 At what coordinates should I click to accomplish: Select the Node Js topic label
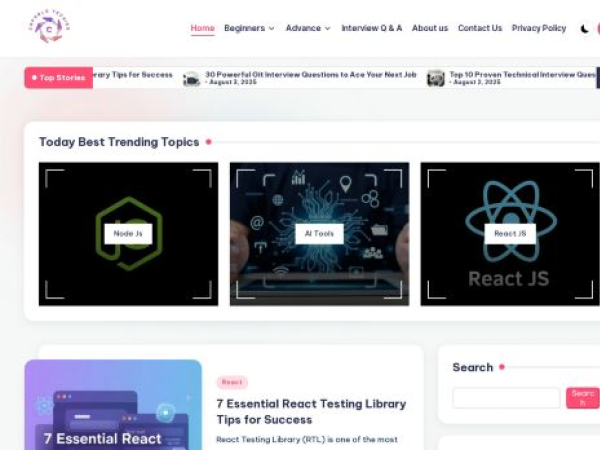128,234
